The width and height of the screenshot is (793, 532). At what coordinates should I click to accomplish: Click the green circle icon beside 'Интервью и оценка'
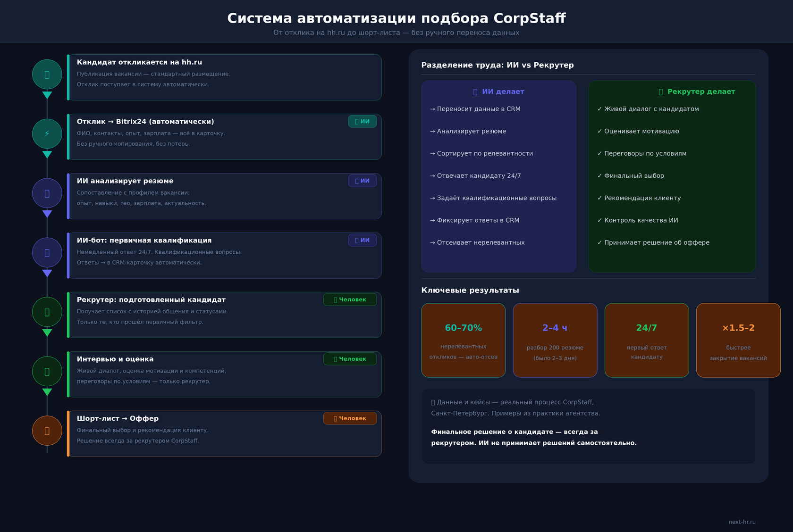coord(47,372)
